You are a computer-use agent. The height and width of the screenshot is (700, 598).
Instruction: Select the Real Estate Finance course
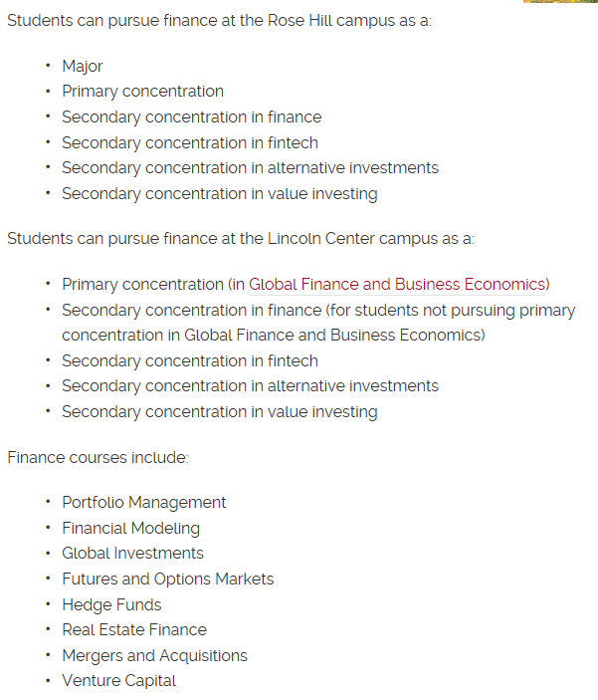pyautogui.click(x=134, y=630)
